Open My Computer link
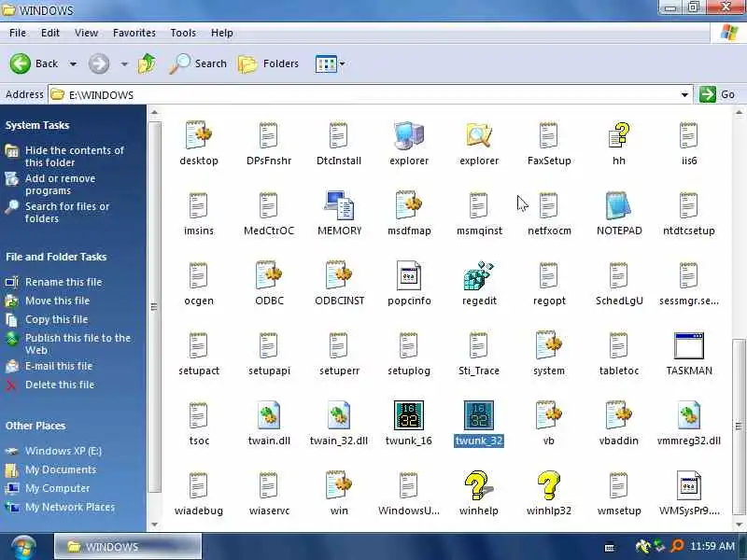Image resolution: width=747 pixels, height=560 pixels. pyautogui.click(x=57, y=488)
